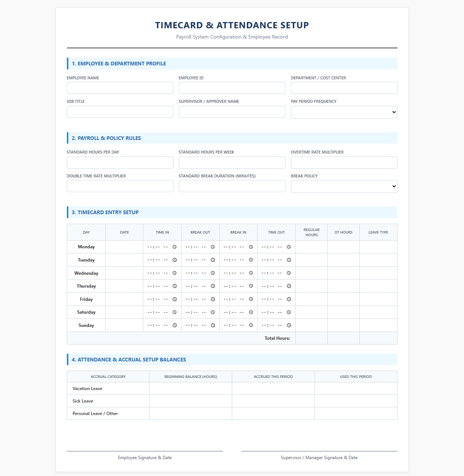The height and width of the screenshot is (476, 464).
Task: Click the Job Title input box
Action: click(120, 112)
